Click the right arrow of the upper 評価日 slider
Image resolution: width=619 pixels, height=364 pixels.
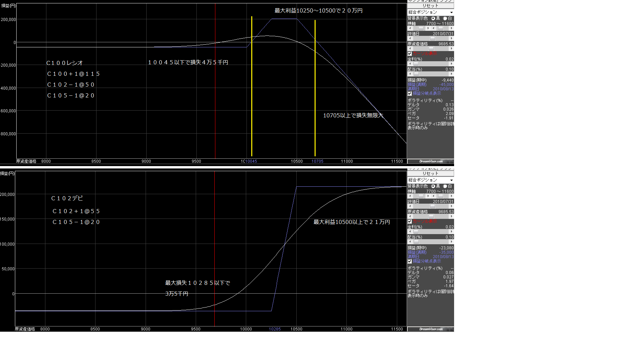451,39
